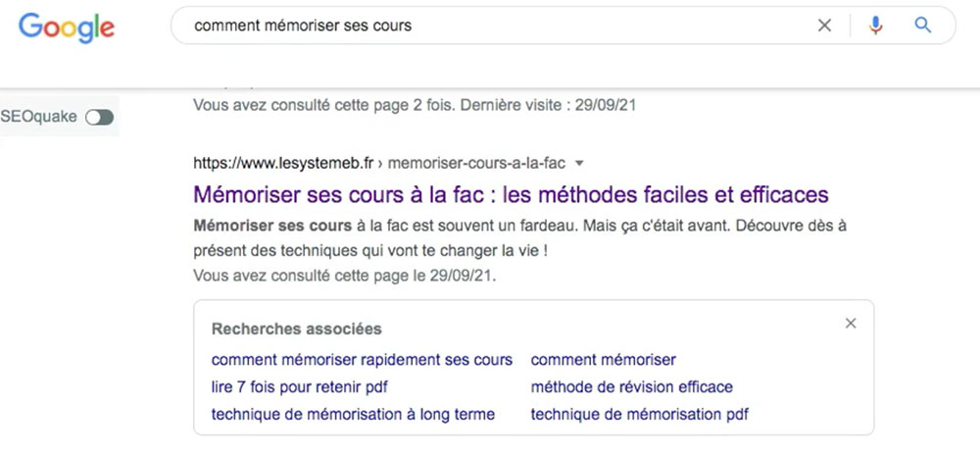Open technique de mémorisation pdf suggestion
The height and width of the screenshot is (460, 980).
pos(639,414)
